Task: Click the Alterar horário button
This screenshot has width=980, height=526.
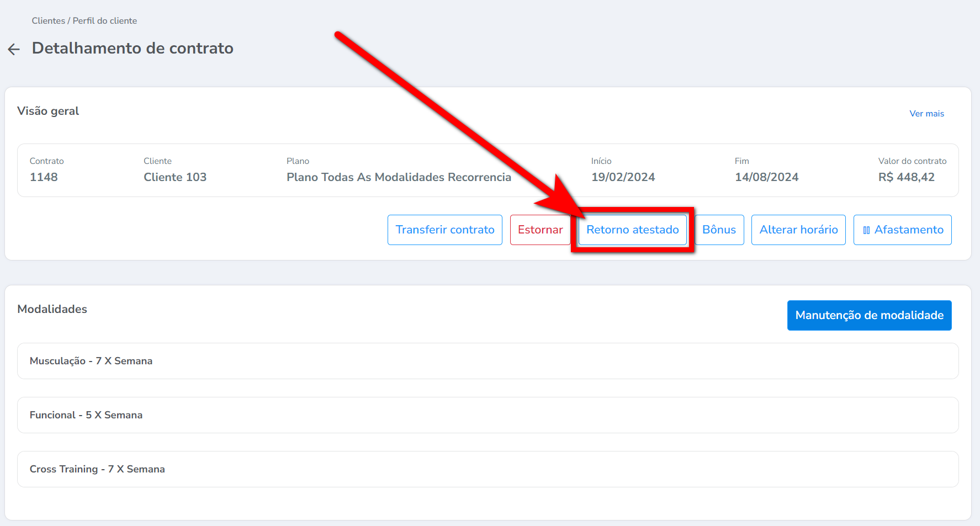Action: coord(798,230)
